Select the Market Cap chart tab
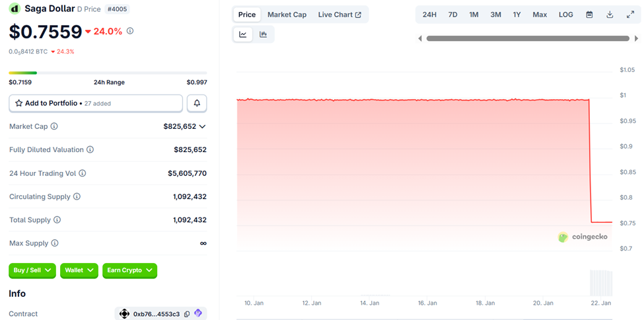644x320 pixels. coord(287,15)
